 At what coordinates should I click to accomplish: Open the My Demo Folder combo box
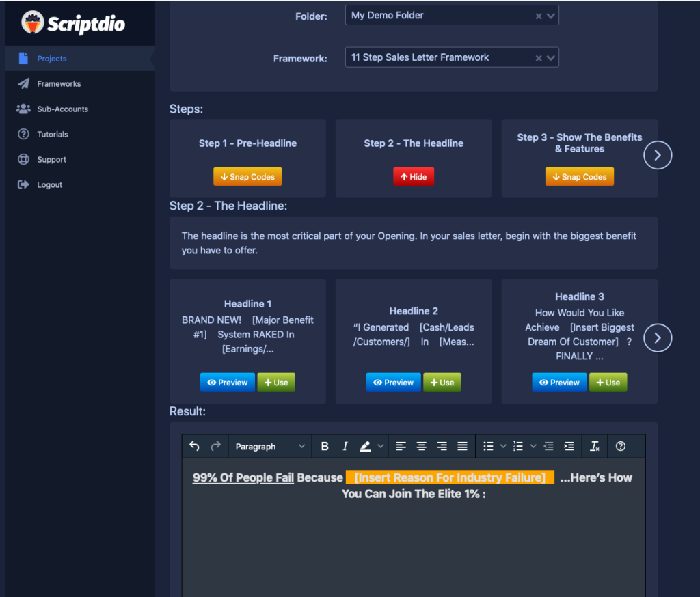click(x=452, y=16)
